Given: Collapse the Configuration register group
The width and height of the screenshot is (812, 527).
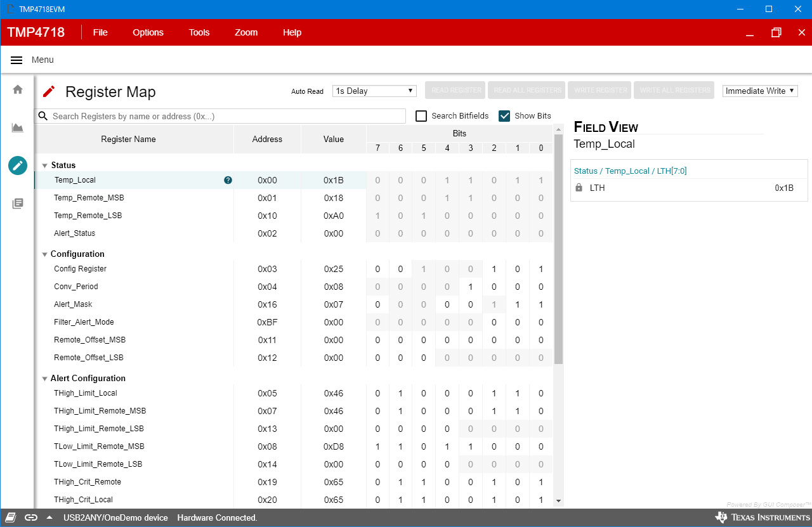Looking at the screenshot, I should pyautogui.click(x=45, y=254).
